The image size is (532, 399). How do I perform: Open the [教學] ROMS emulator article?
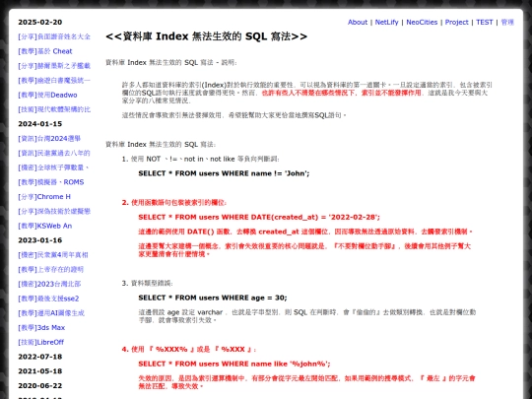tap(51, 182)
